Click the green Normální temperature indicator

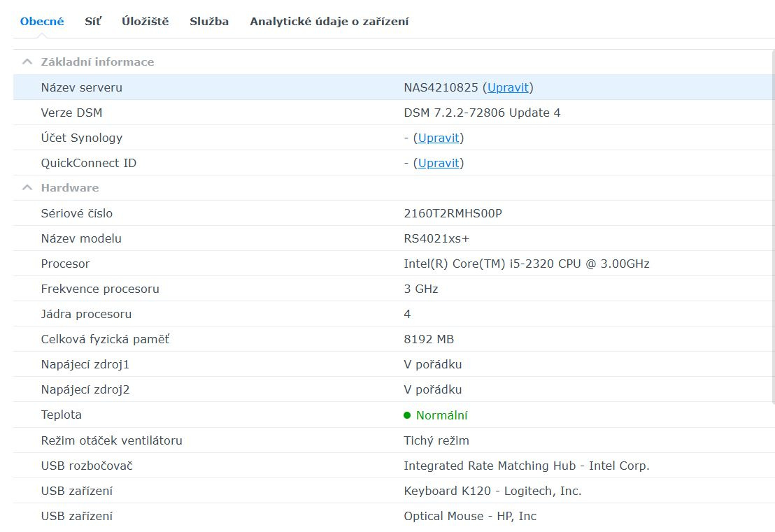click(436, 415)
